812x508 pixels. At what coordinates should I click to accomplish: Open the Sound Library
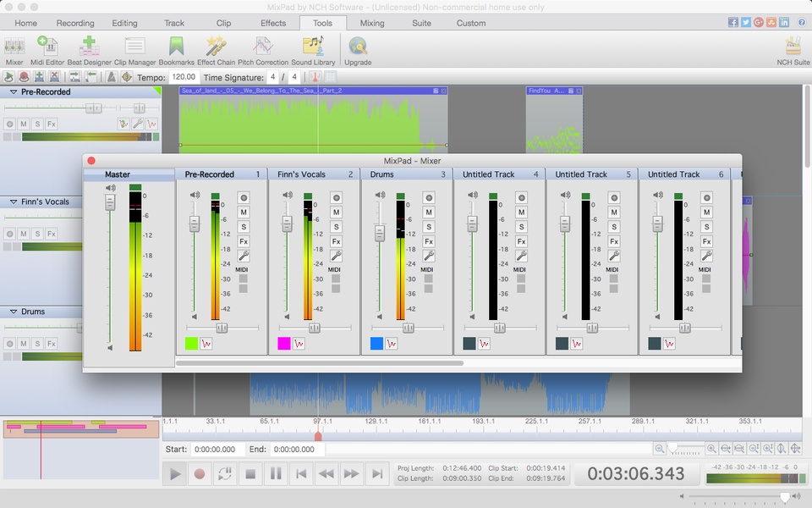click(x=313, y=51)
